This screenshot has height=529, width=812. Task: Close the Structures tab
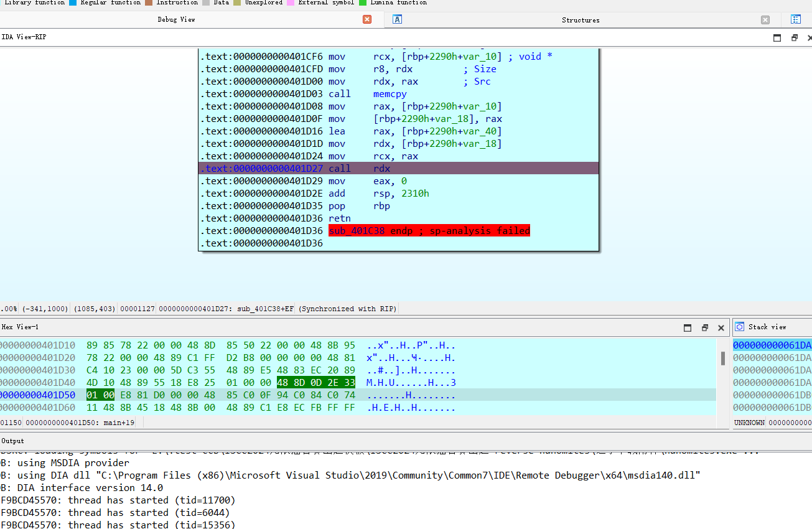pyautogui.click(x=765, y=20)
